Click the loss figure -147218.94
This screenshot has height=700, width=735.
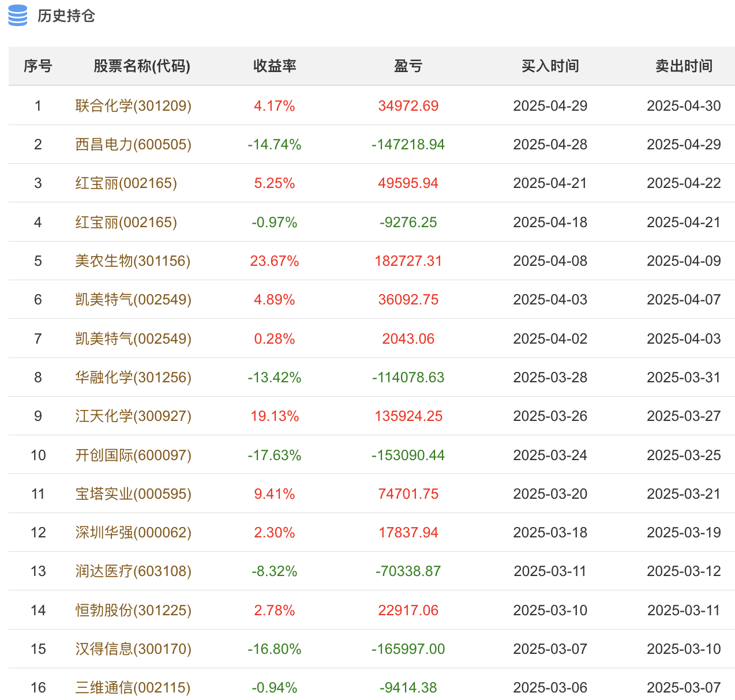[408, 145]
